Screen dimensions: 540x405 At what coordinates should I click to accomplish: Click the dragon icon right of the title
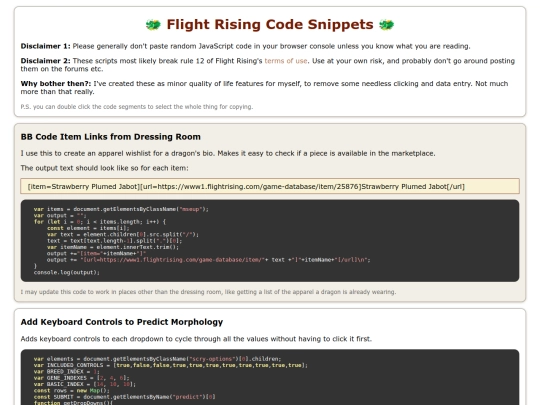[386, 25]
